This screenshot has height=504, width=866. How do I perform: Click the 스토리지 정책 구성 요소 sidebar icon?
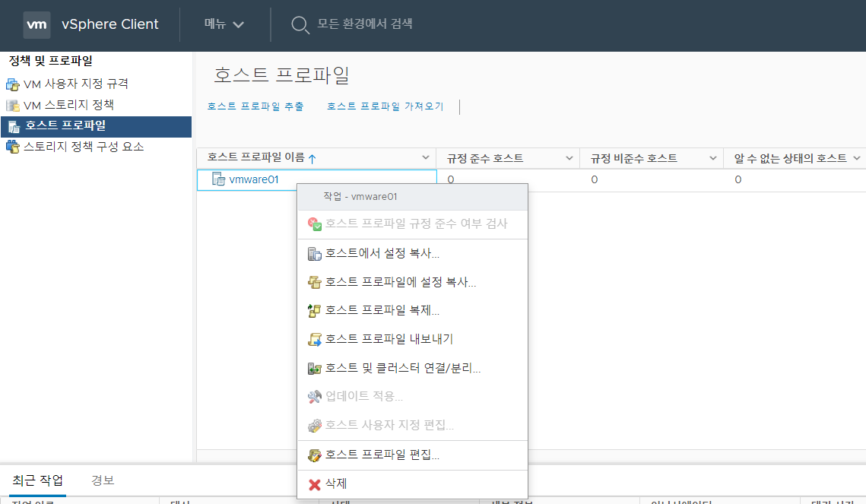[13, 147]
